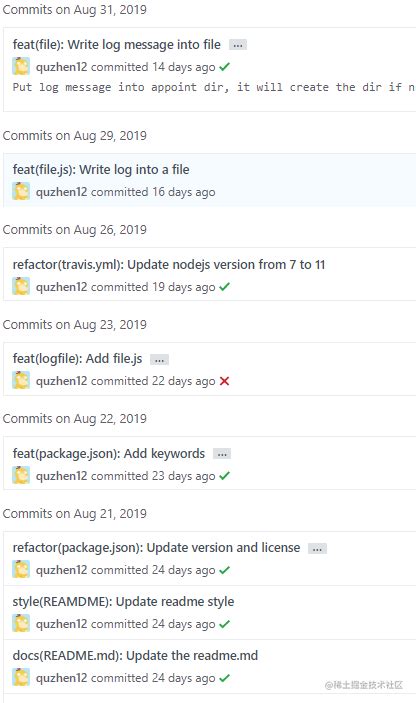Click the avatar beside the Aug 31 commit author
Image resolution: width=416 pixels, height=703 pixels.
[21, 66]
